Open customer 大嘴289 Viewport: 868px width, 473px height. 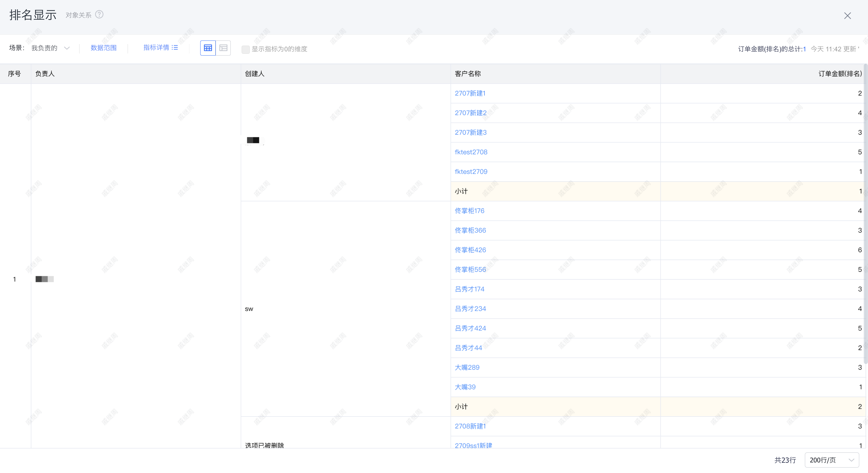pyautogui.click(x=467, y=367)
